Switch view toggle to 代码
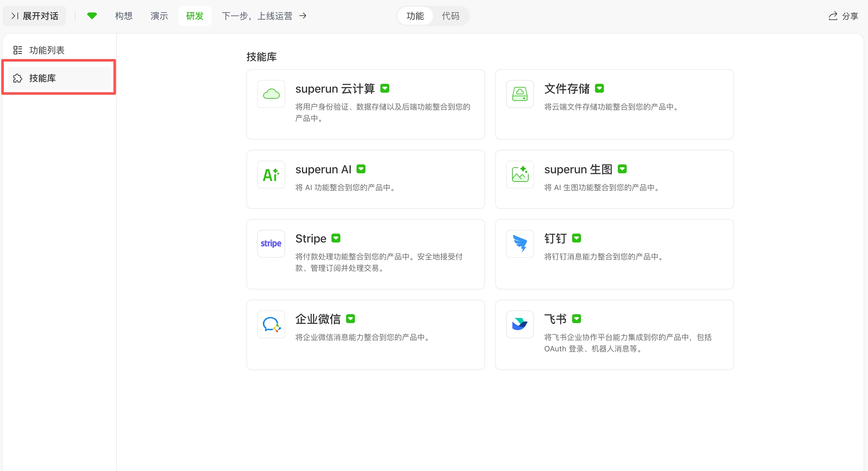Image resolution: width=868 pixels, height=471 pixels. click(450, 16)
